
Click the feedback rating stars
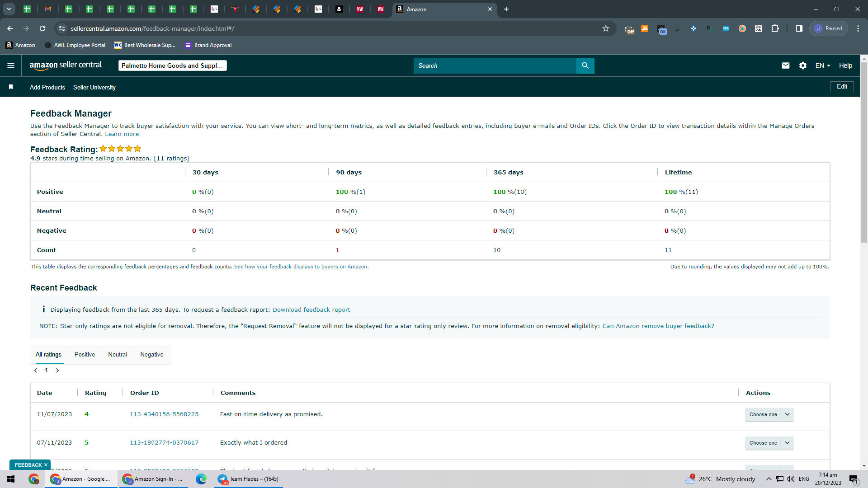tap(120, 149)
